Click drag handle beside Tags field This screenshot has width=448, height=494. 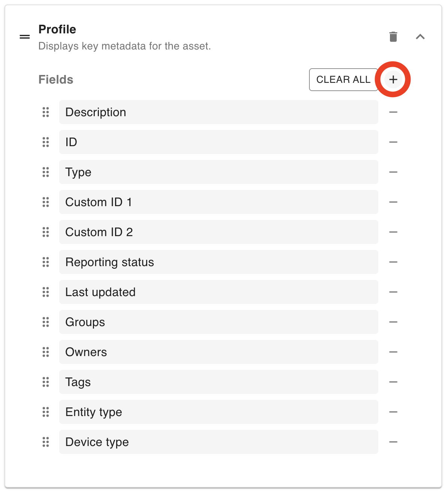click(x=46, y=382)
